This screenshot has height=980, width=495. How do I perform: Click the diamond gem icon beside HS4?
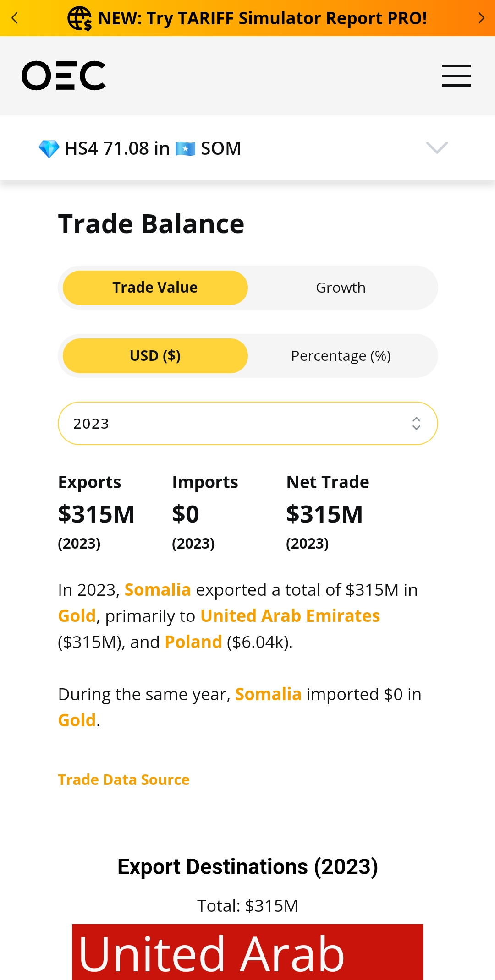(49, 149)
